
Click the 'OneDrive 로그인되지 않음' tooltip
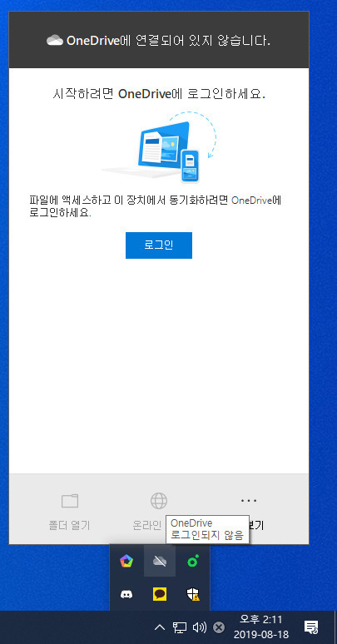coord(207,529)
